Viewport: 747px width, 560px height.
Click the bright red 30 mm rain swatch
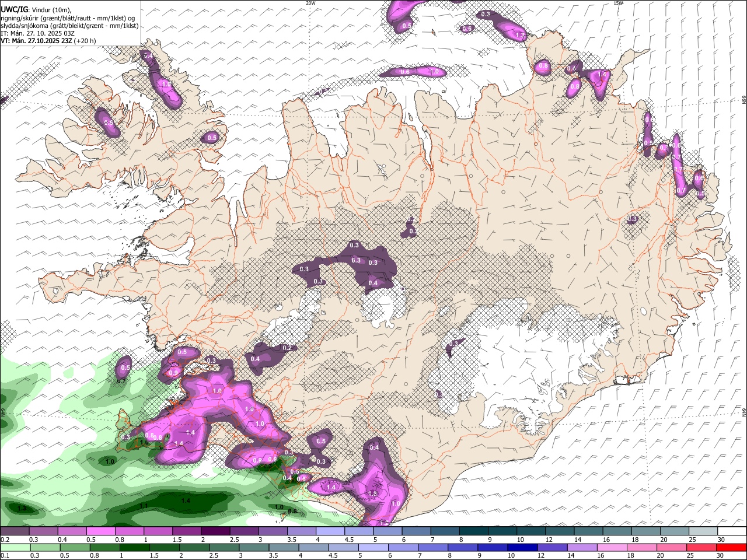tap(731, 547)
